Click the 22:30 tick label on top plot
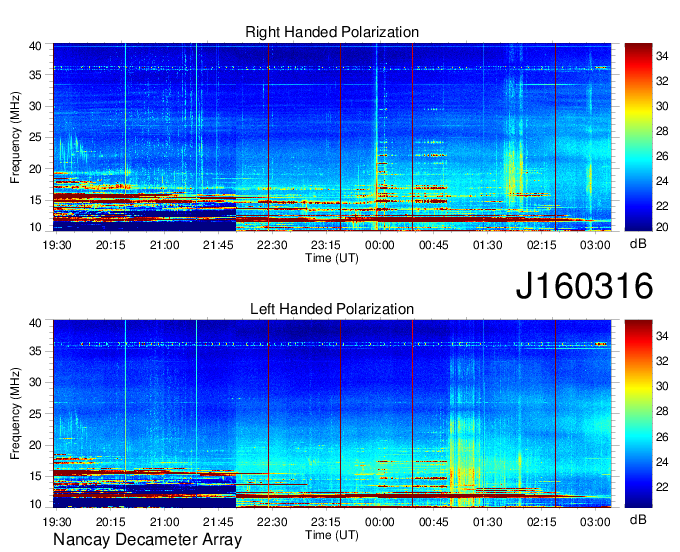 pyautogui.click(x=272, y=245)
